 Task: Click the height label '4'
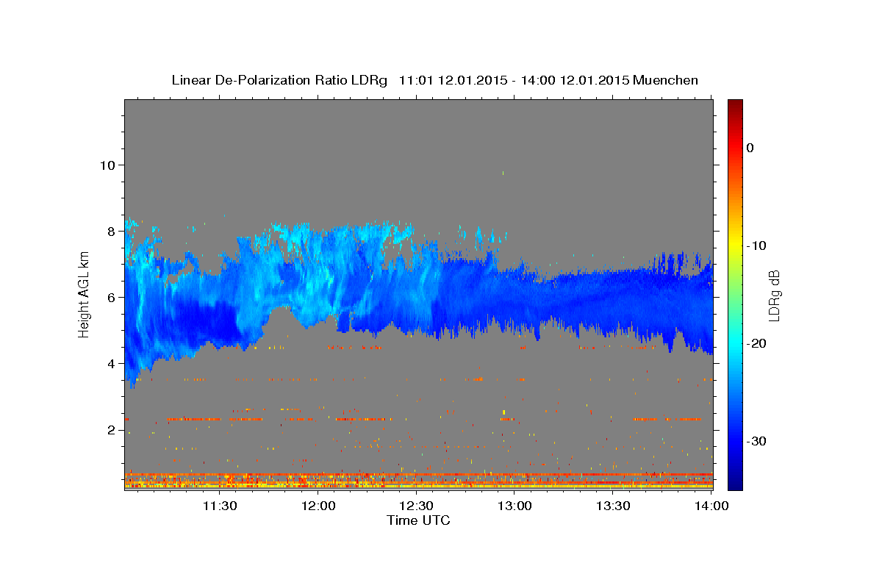pos(111,363)
